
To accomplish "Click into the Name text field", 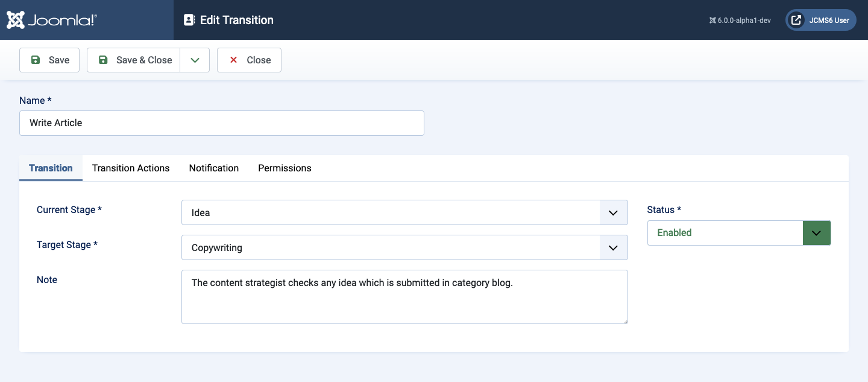I will (x=222, y=123).
